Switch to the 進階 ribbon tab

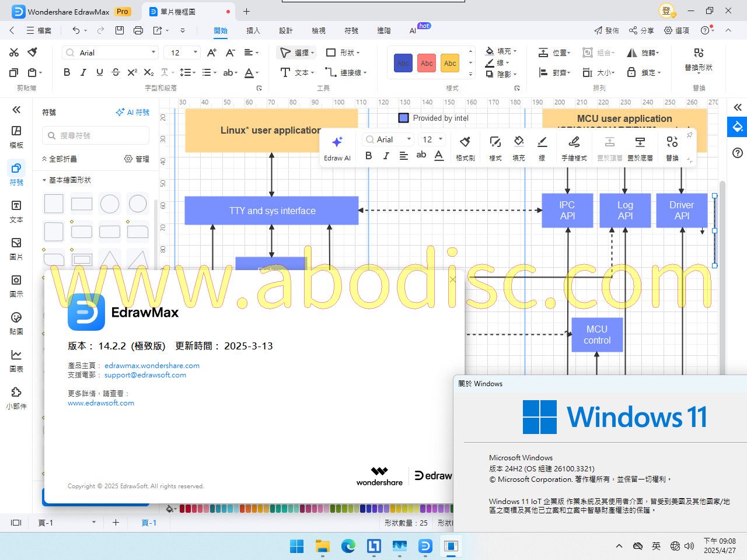click(384, 30)
